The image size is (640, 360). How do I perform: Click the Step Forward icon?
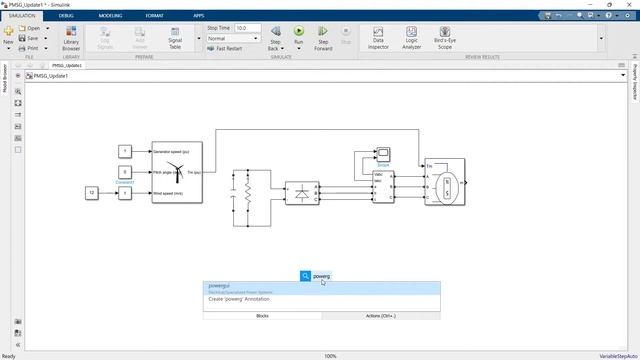coord(323,31)
